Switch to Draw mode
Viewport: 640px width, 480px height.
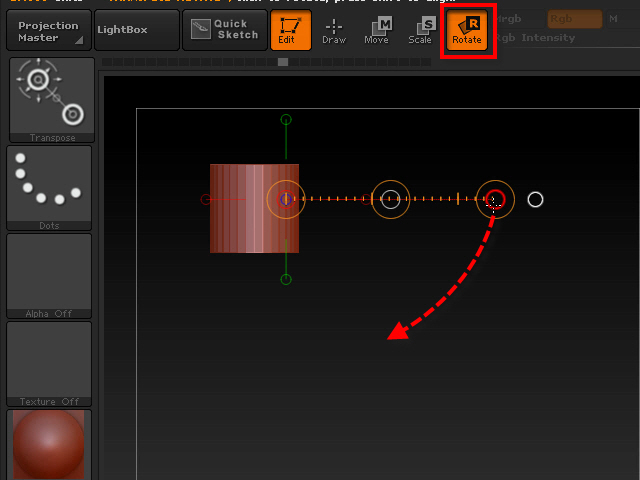334,30
